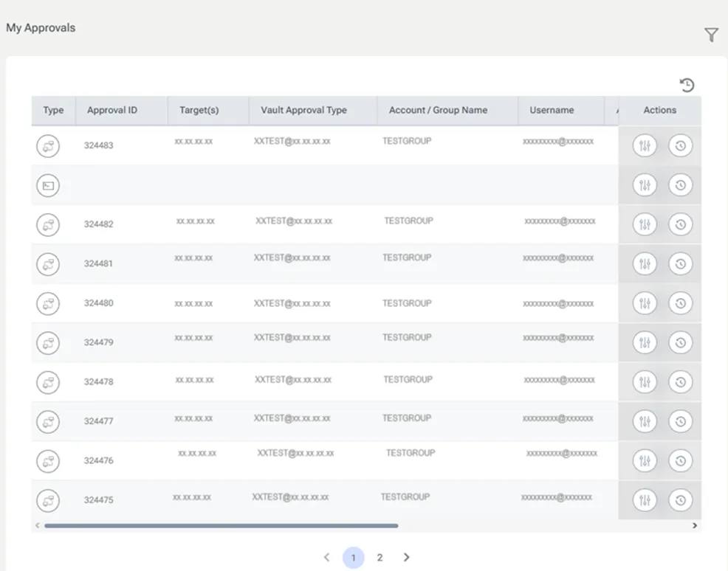View history clock for approval 324481

(x=680, y=264)
